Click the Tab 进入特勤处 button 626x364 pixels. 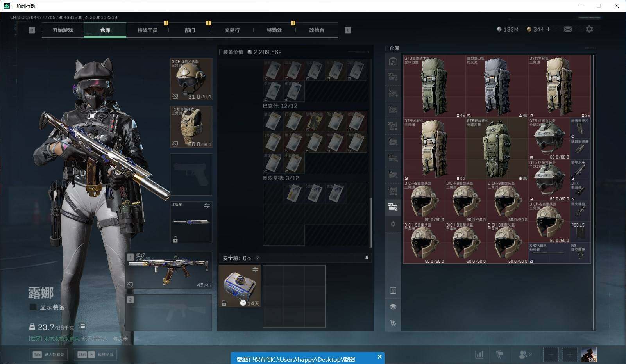click(x=49, y=354)
